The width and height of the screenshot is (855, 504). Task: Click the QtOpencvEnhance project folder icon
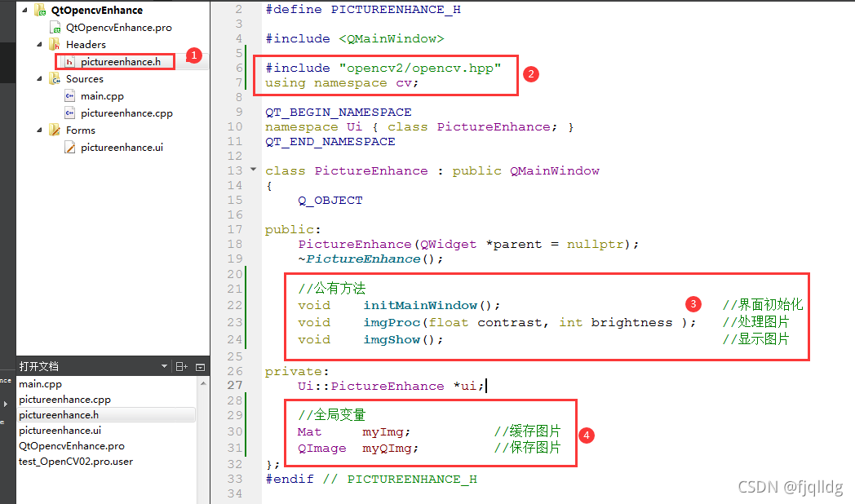(x=40, y=10)
